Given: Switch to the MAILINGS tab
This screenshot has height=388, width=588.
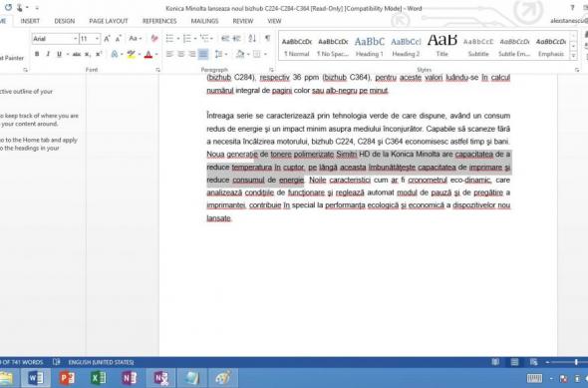Looking at the screenshot, I should pyautogui.click(x=204, y=21).
